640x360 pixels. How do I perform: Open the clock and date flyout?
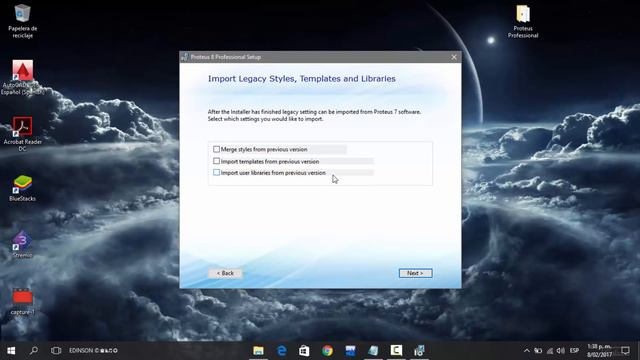(599, 351)
